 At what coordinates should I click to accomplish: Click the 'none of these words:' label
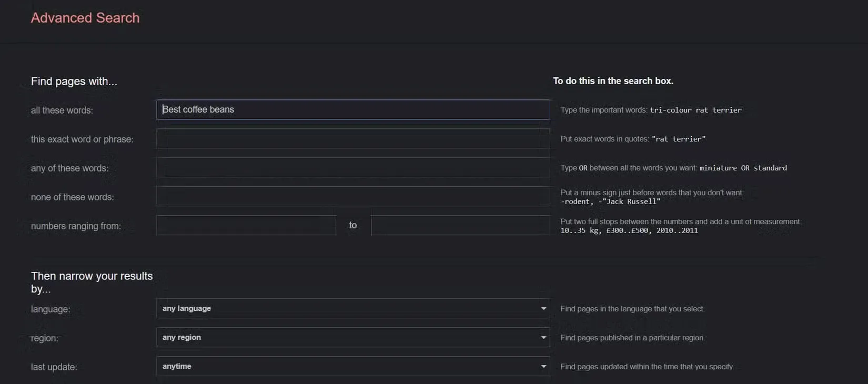pos(73,197)
